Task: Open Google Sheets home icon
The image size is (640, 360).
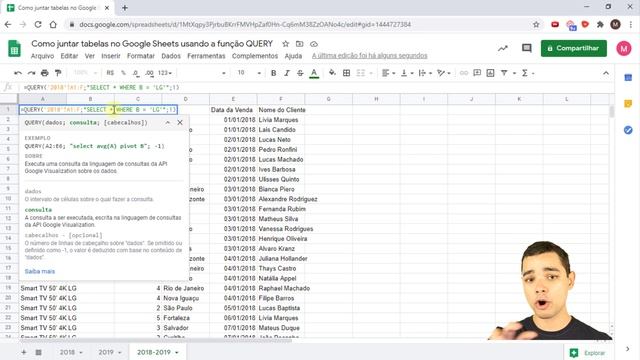Action: pos(15,49)
